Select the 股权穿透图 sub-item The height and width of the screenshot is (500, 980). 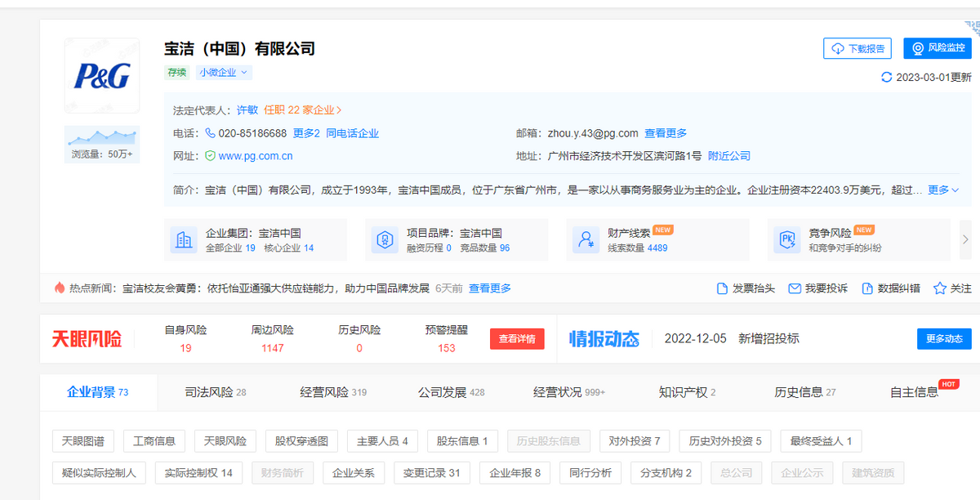pyautogui.click(x=301, y=441)
